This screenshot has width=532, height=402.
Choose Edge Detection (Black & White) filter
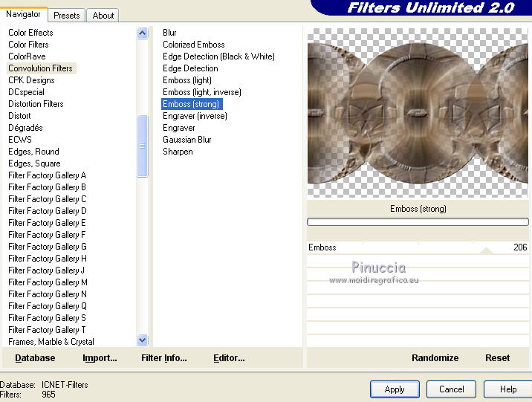[x=219, y=56]
